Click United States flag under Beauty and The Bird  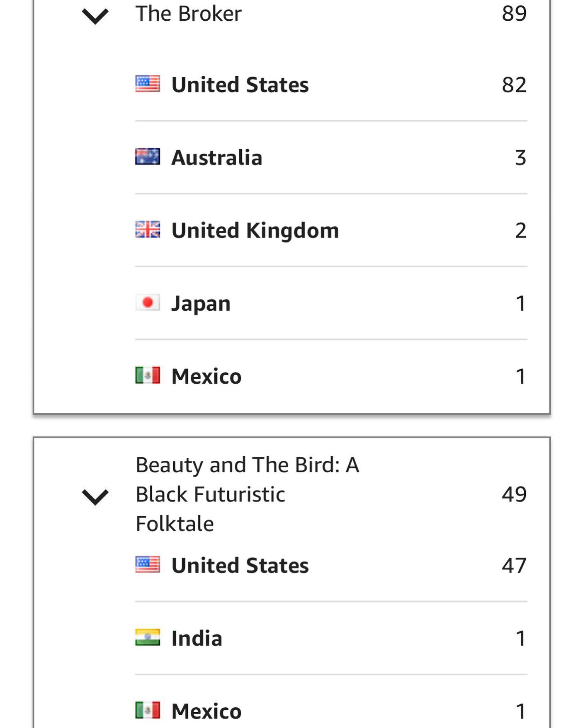pos(148,565)
